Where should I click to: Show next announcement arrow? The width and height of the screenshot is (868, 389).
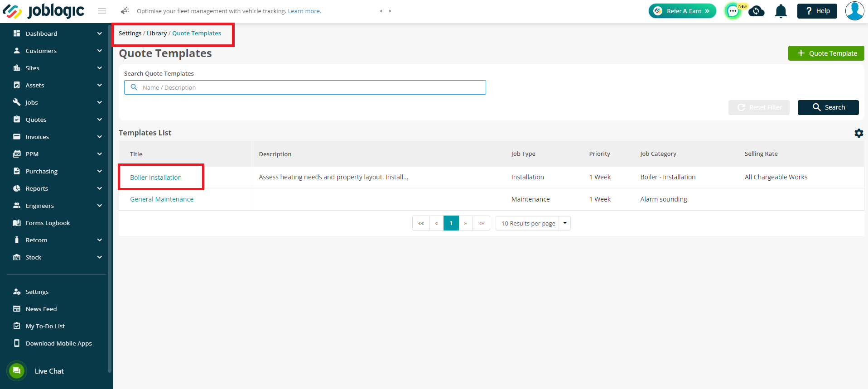coord(390,11)
